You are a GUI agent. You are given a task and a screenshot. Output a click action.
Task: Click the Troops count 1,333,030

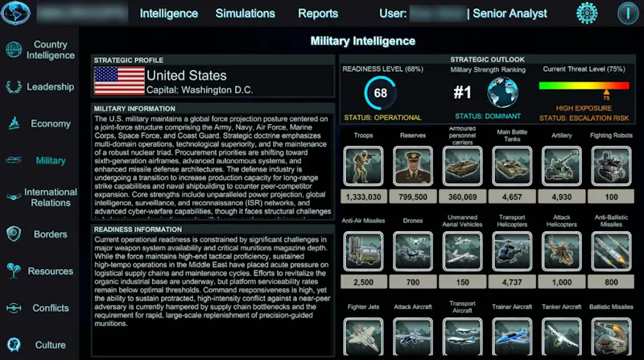(x=364, y=197)
